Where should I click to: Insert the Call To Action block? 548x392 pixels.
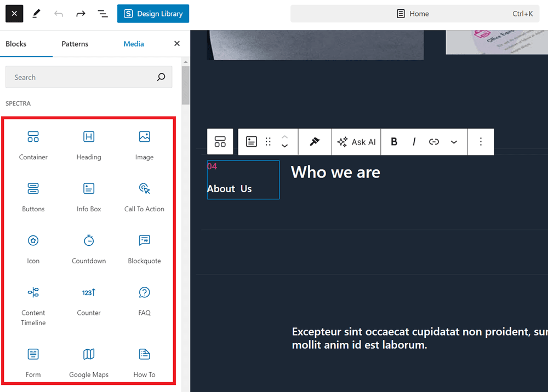point(144,197)
